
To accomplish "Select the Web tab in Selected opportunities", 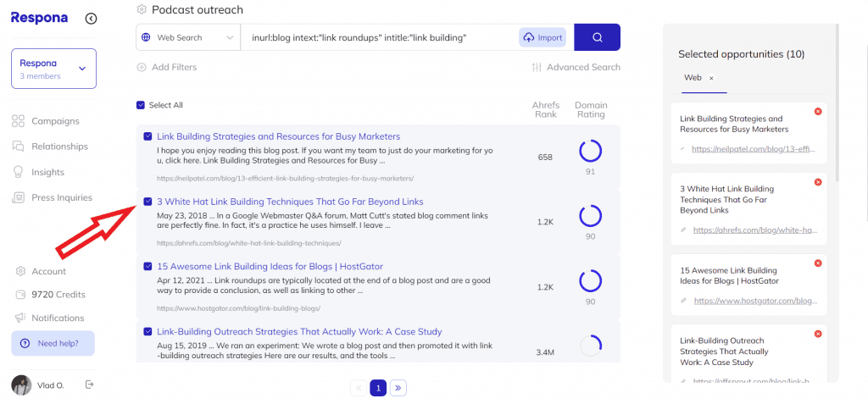I will click(x=693, y=78).
